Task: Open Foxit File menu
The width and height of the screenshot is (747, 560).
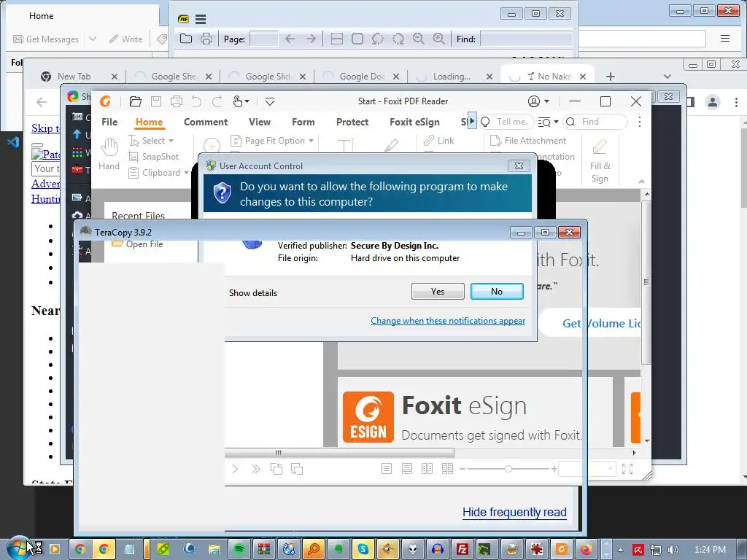Action: (109, 122)
